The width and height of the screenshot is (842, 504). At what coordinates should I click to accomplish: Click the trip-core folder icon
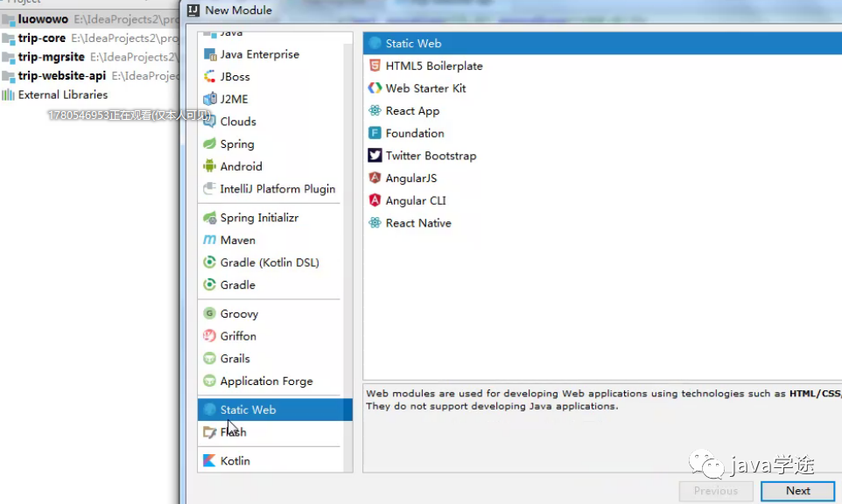click(8, 38)
